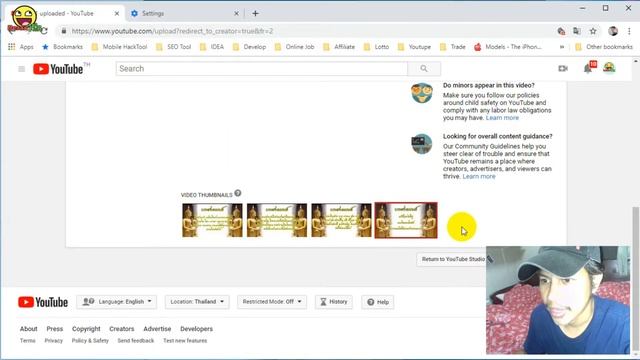The width and height of the screenshot is (640, 360).
Task: Open the Press footer link
Action: [x=55, y=329]
